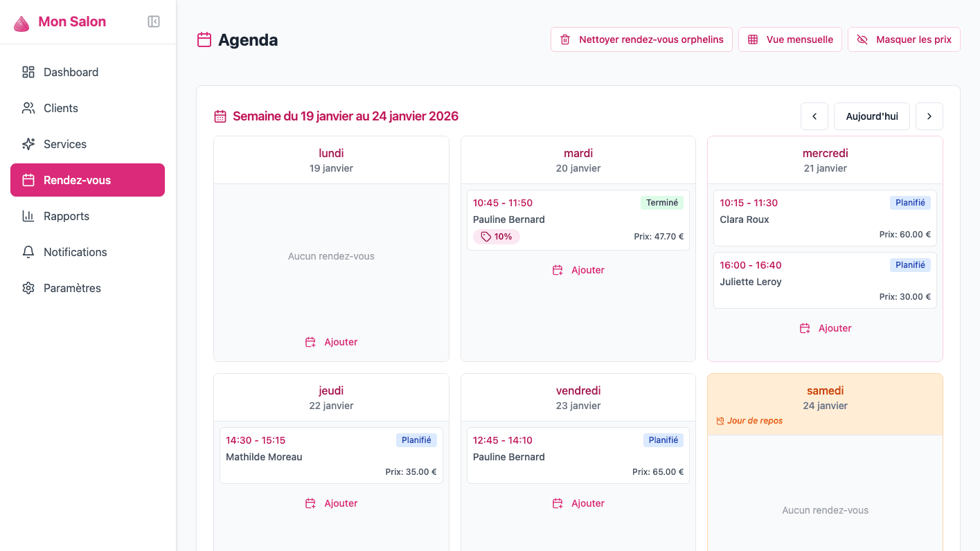Open Clara Roux's appointment card
This screenshot has width=980, height=551.
(824, 217)
